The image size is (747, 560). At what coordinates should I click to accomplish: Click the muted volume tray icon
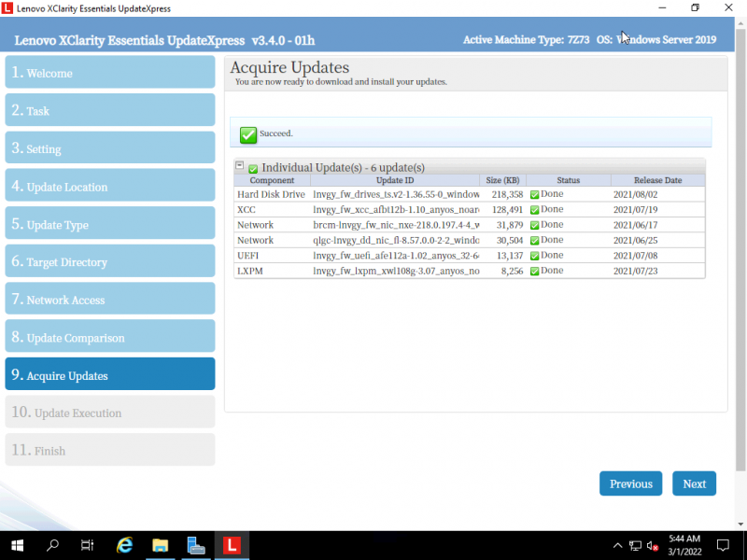click(652, 546)
